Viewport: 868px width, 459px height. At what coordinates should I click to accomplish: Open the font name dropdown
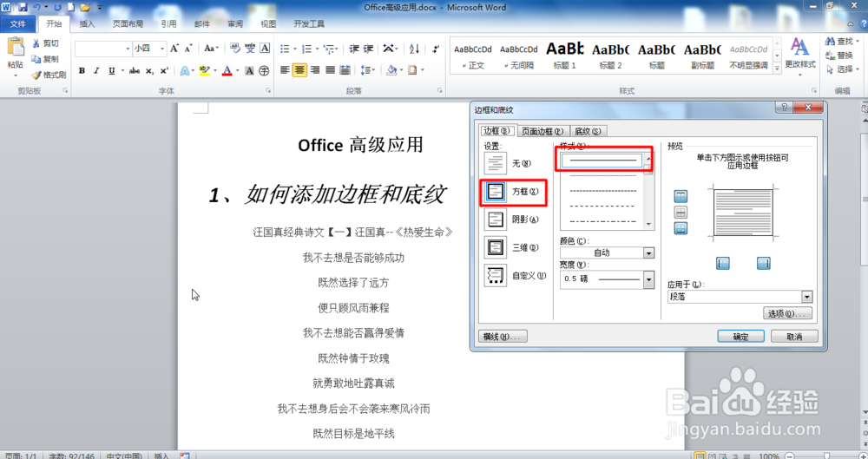(x=128, y=49)
